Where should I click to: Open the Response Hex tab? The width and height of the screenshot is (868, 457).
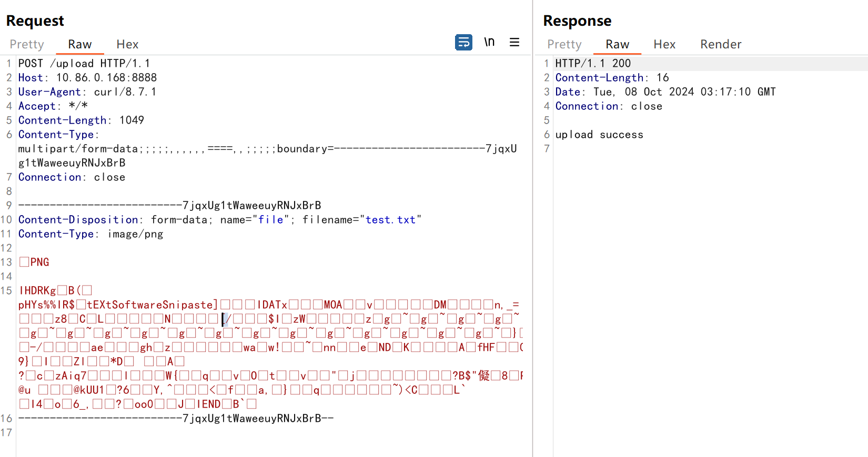664,45
